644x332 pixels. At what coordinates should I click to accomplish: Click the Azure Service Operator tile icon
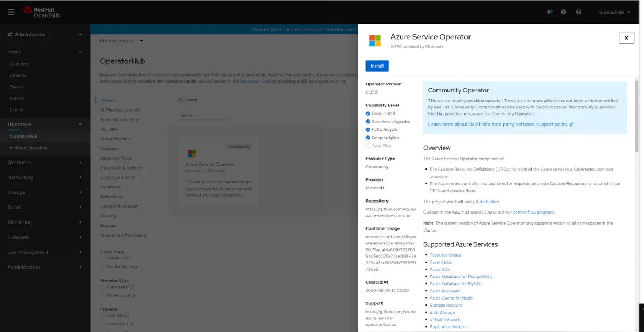click(191, 153)
